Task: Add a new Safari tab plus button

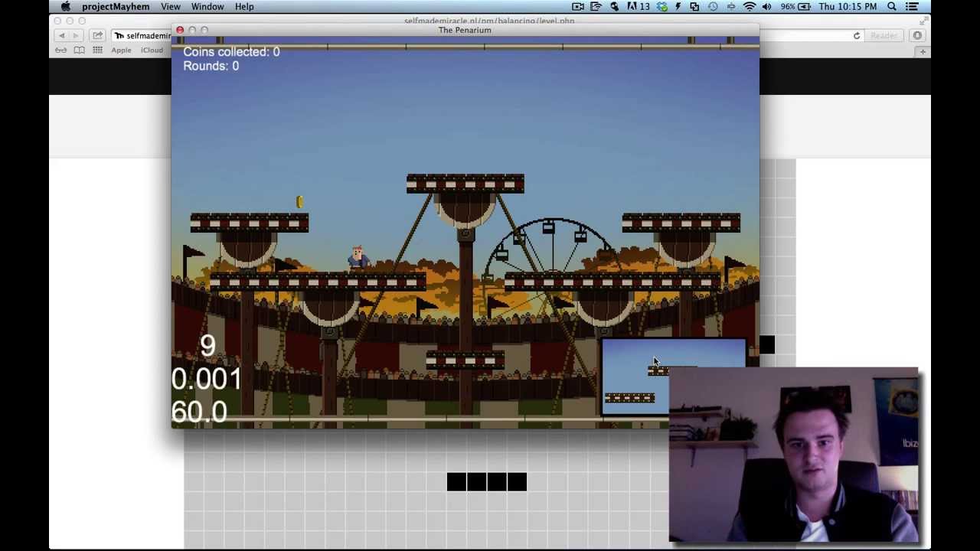Action: click(923, 51)
